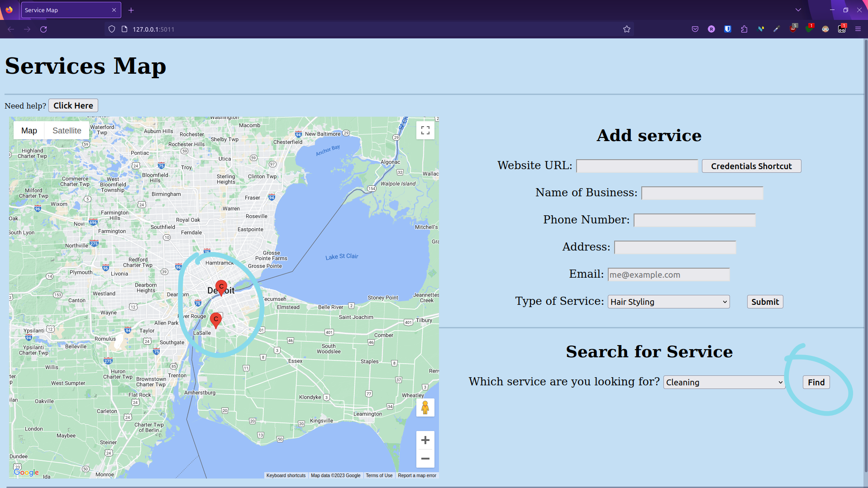Screen dimensions: 868x488
Task: Go back with the browser back arrow
Action: pyautogui.click(x=11, y=29)
